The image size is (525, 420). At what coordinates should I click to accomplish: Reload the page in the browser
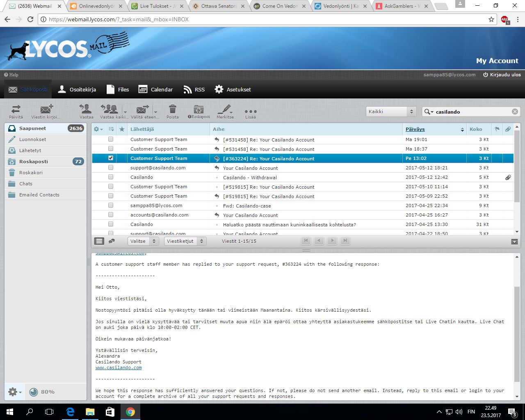(30, 19)
